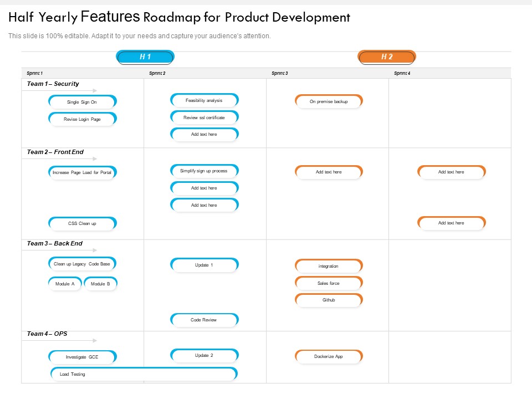Viewport: 532px width, 399px height.
Task: Select the Team 3 – Back End row label
Action: pyautogui.click(x=55, y=243)
